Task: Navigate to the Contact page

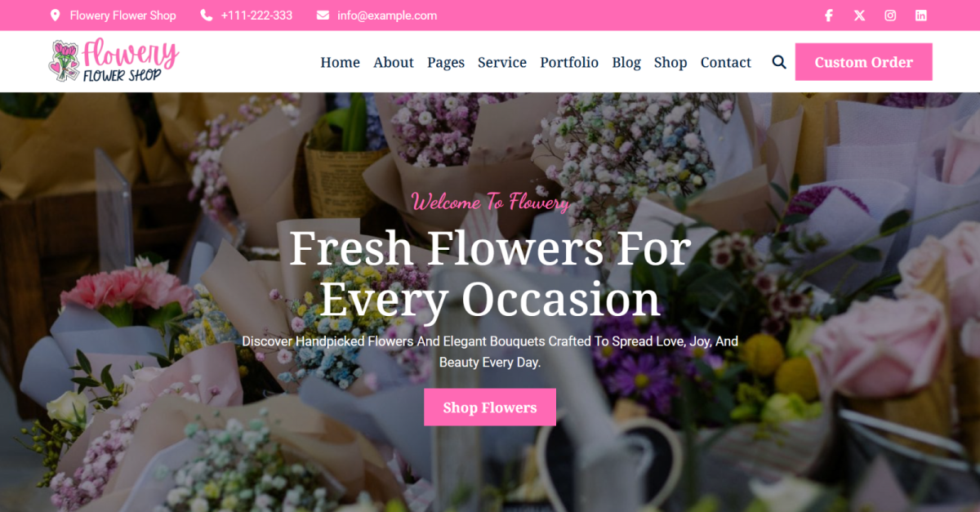Action: pyautogui.click(x=726, y=62)
